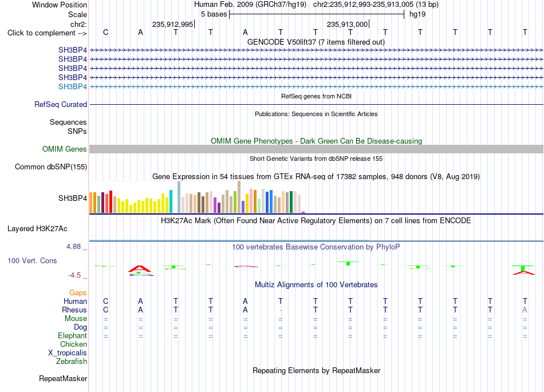
Task: Click the Elephant species label
Action: [73, 336]
